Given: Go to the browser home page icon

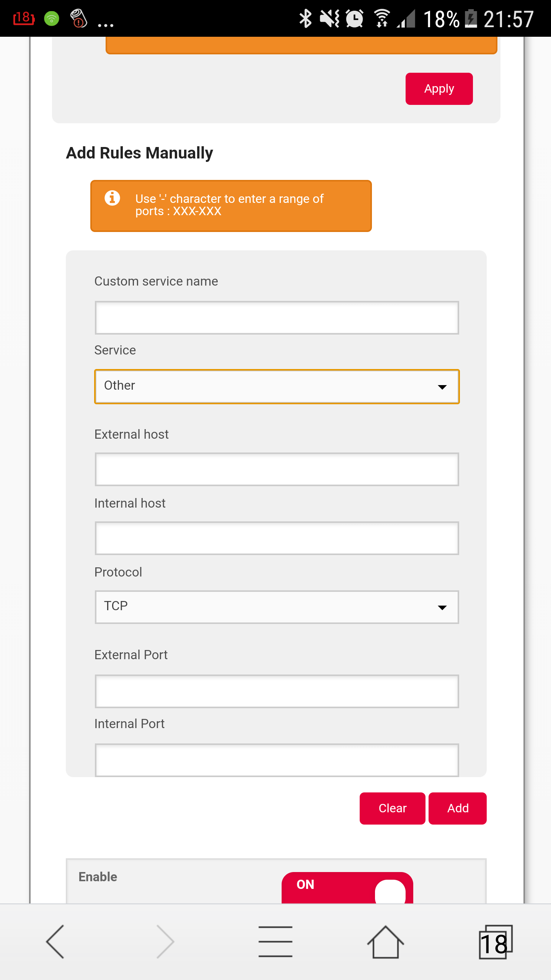Looking at the screenshot, I should point(386,942).
